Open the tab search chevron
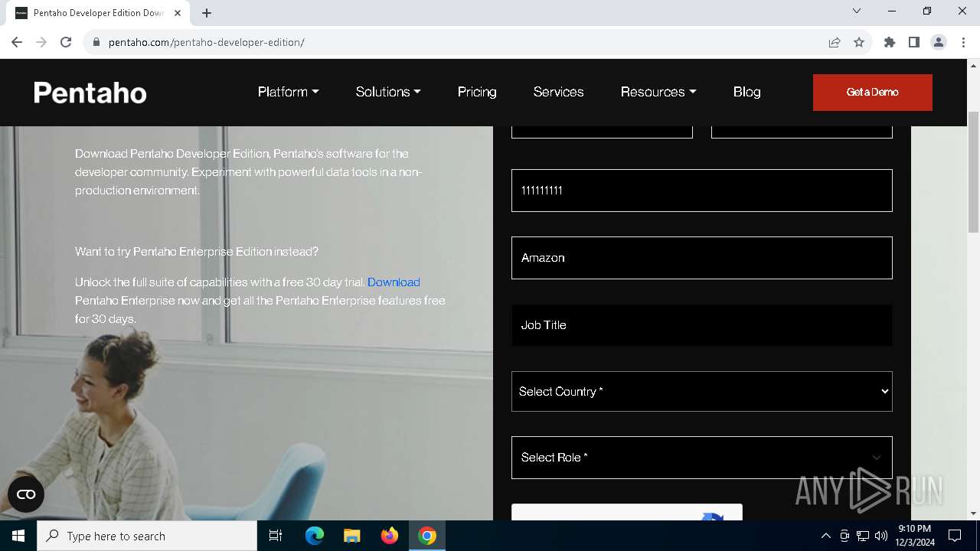The height and width of the screenshot is (551, 980). [x=857, y=11]
